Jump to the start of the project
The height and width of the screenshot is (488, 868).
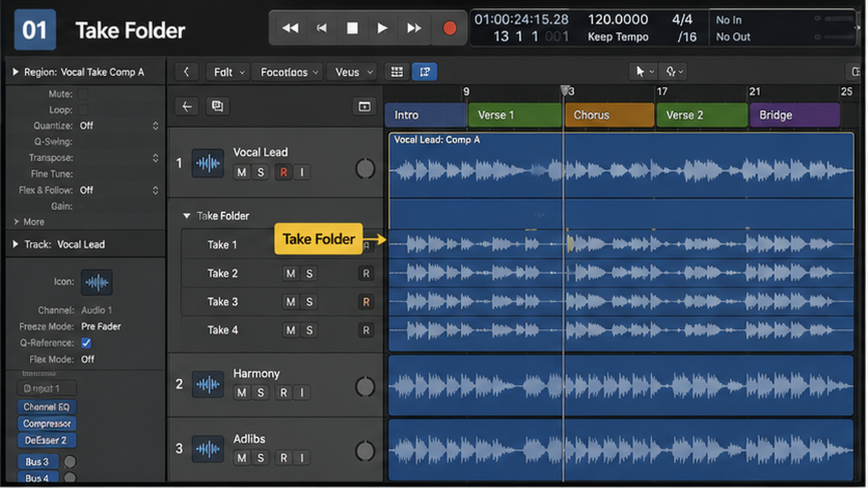(322, 28)
